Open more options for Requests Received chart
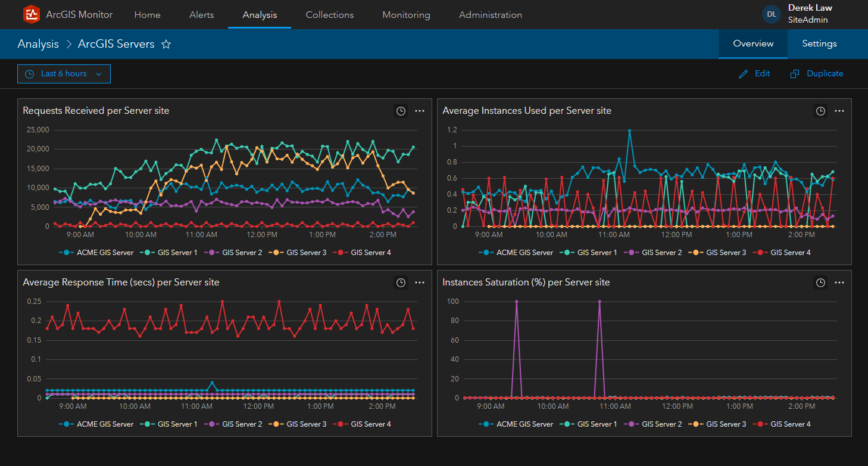Viewport: 868px width, 466px height. point(420,111)
